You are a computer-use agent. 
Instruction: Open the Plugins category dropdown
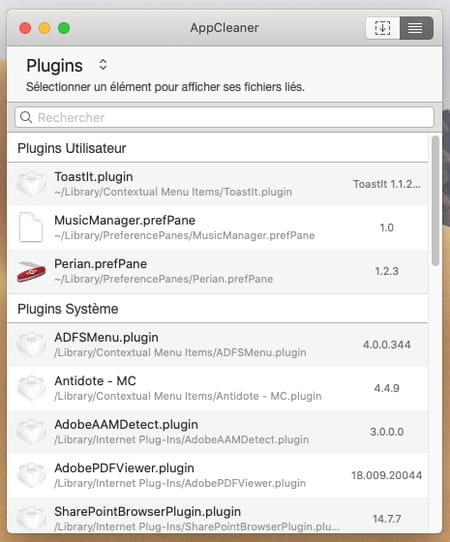pyautogui.click(x=67, y=65)
